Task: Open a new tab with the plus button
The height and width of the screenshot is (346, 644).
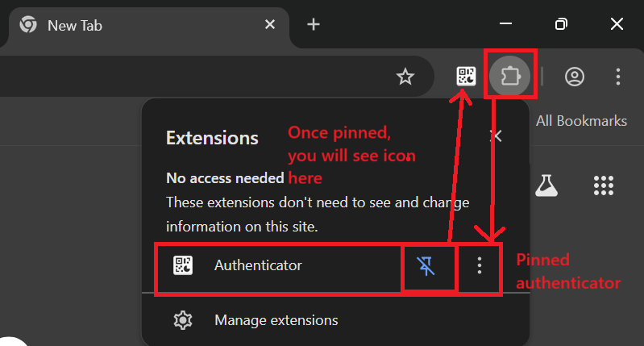Action: [314, 24]
